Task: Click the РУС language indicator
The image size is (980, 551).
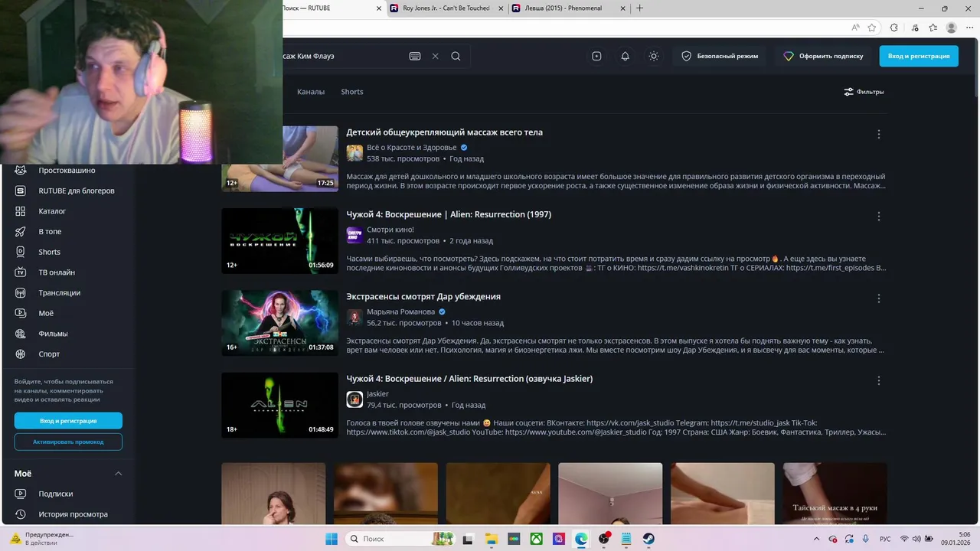Action: pos(886,539)
